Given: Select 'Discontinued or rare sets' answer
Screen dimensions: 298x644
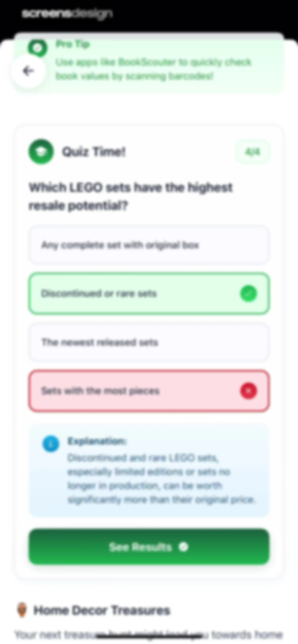Looking at the screenshot, I should click(149, 293).
